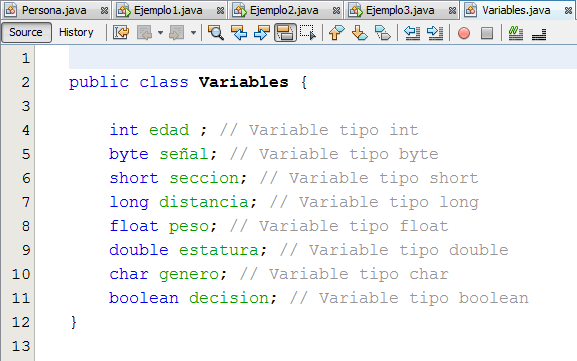Click line number 13 in gutter
The width and height of the screenshot is (577, 361).
[x=21, y=346]
